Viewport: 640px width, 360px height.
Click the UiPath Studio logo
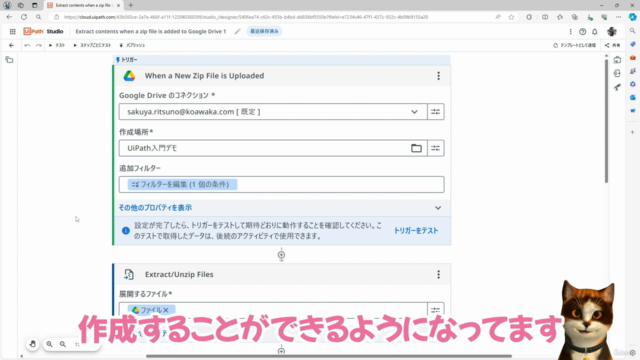click(x=43, y=31)
